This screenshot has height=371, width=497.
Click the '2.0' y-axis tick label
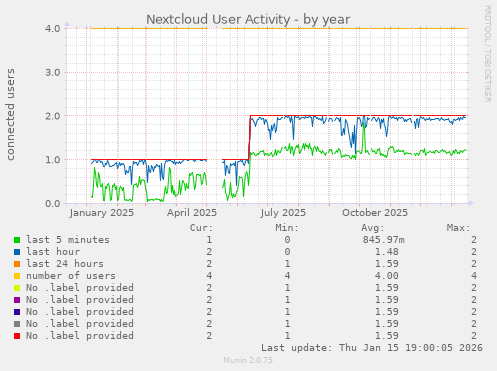[53, 116]
